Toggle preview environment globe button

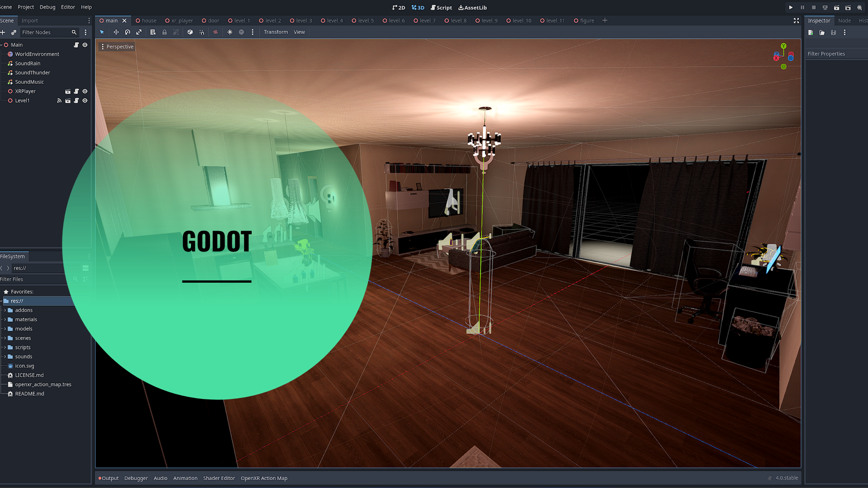(x=241, y=32)
